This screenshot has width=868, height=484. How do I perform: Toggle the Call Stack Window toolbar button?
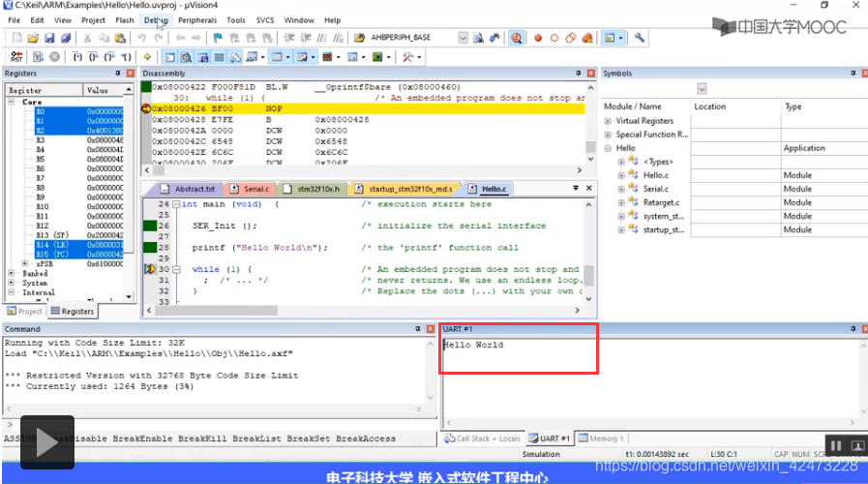(x=236, y=57)
